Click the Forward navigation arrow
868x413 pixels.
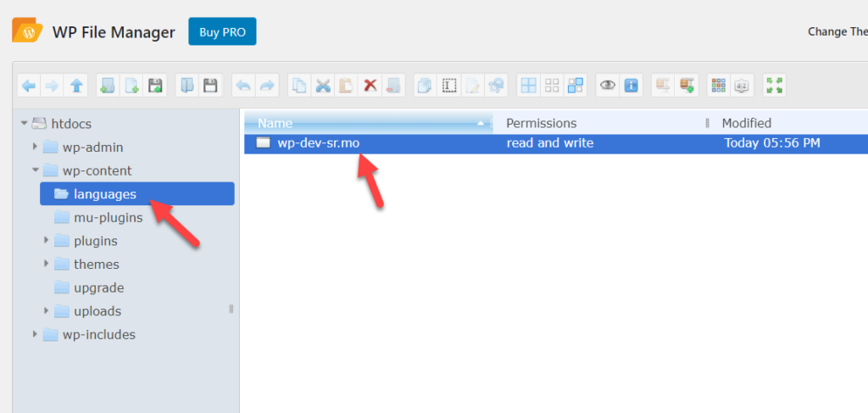pos(53,86)
